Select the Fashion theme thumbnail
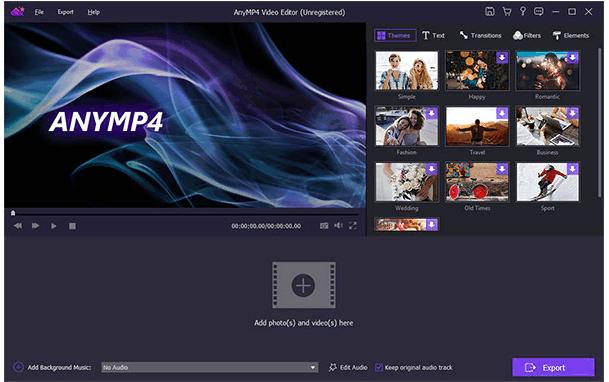Viewport: 609px width, 382px height. (407, 126)
